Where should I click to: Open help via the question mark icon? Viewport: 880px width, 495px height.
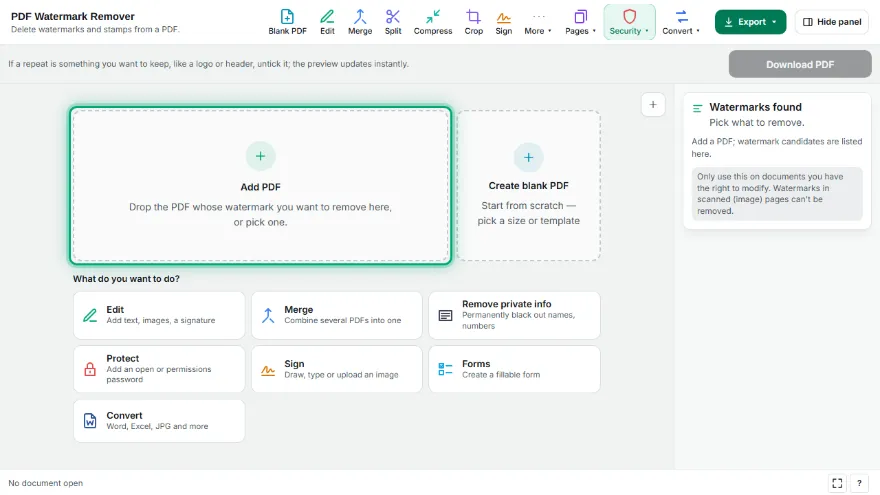(859, 483)
